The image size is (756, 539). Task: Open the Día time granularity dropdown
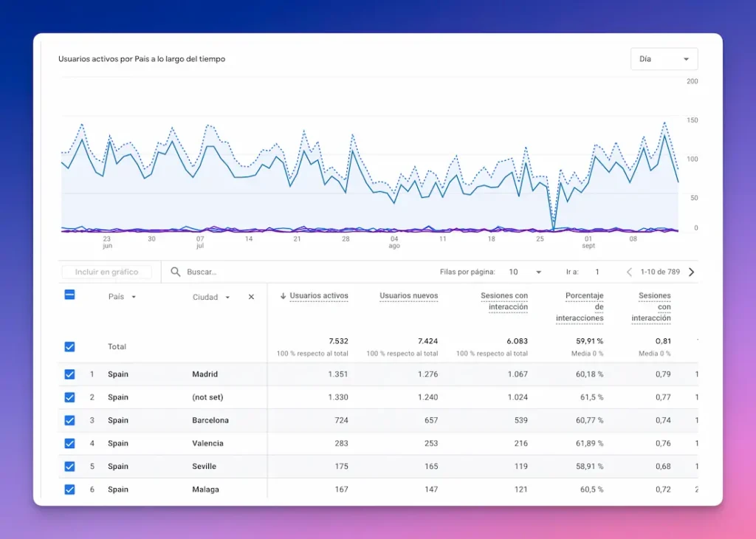[x=663, y=58]
